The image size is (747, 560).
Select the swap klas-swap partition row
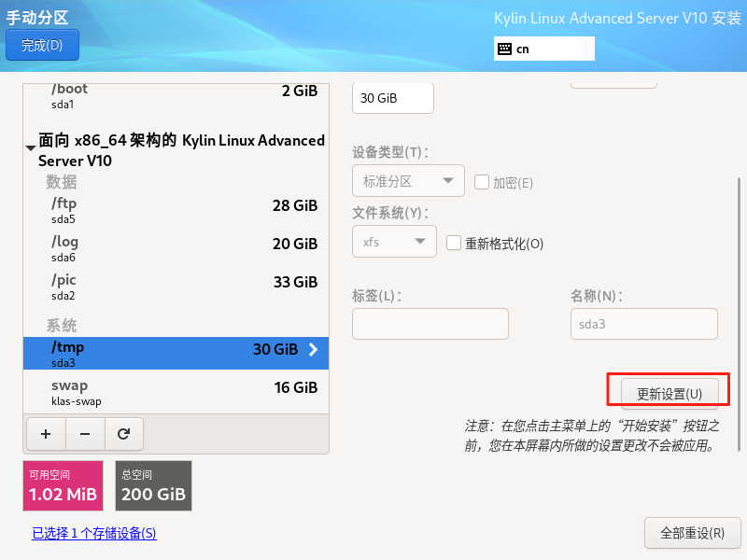click(176, 392)
